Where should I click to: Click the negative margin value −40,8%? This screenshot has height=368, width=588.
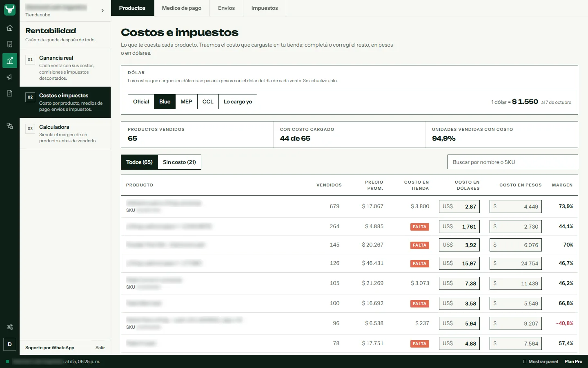click(x=564, y=323)
